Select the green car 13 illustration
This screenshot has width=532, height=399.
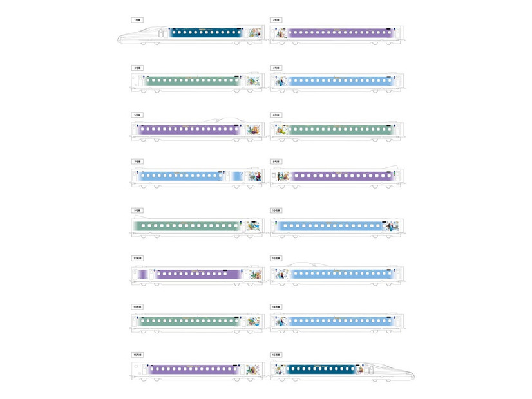point(198,322)
